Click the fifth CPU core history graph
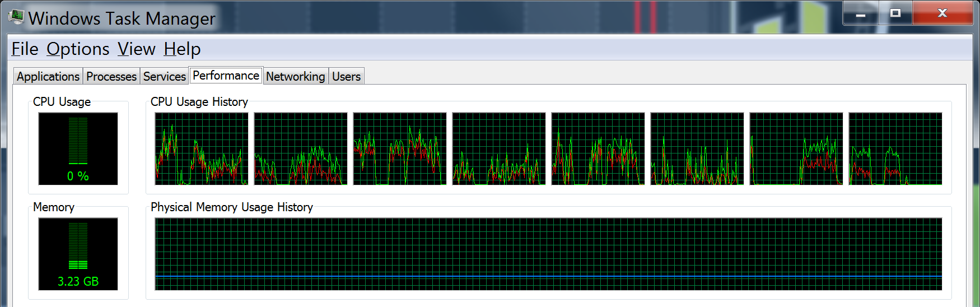This screenshot has width=980, height=307. coord(598,148)
